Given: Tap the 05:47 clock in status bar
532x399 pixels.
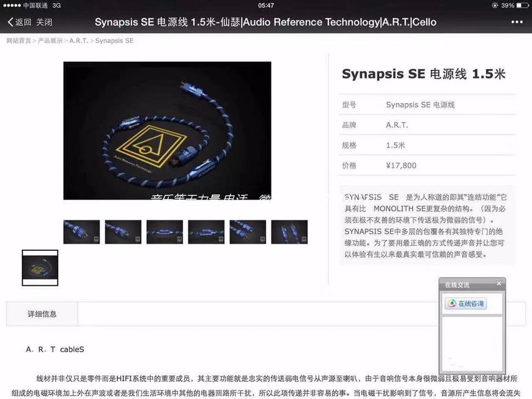Looking at the screenshot, I should pos(266,6).
